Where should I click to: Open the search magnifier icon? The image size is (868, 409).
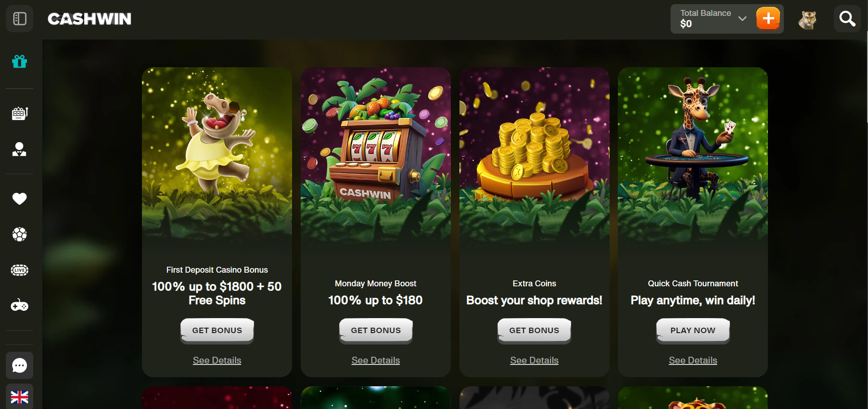(847, 19)
